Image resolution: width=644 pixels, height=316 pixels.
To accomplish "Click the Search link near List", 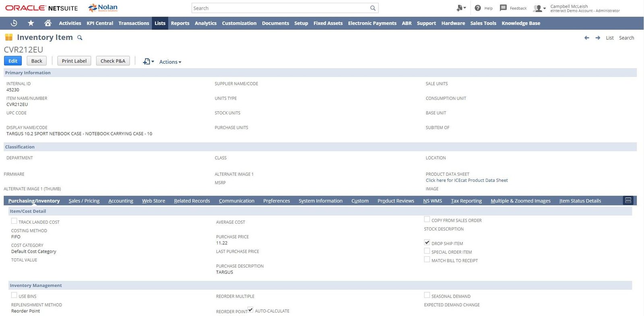I will [626, 38].
